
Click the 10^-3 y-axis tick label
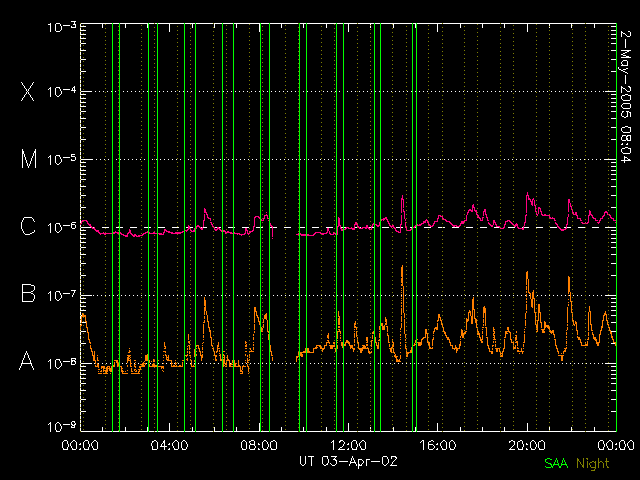coord(62,27)
